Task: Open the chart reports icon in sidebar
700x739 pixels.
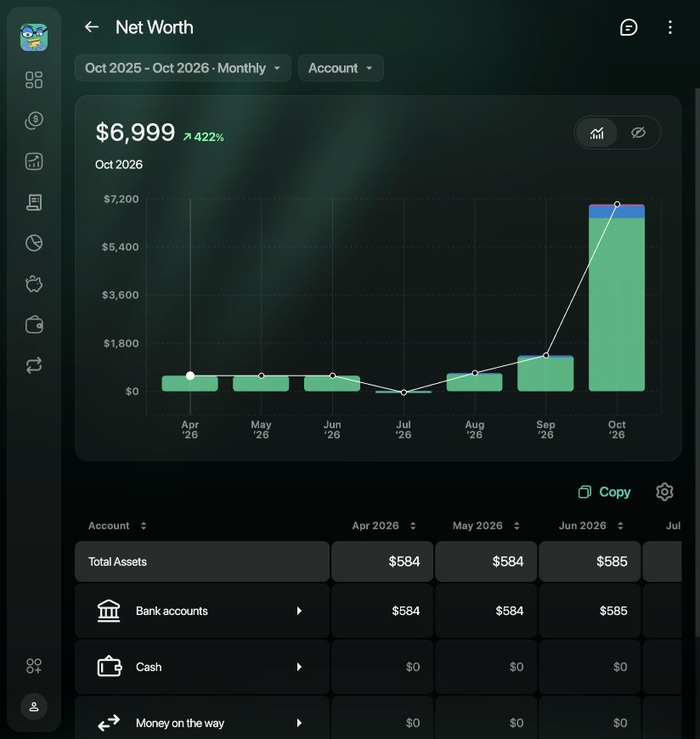Action: click(x=34, y=161)
